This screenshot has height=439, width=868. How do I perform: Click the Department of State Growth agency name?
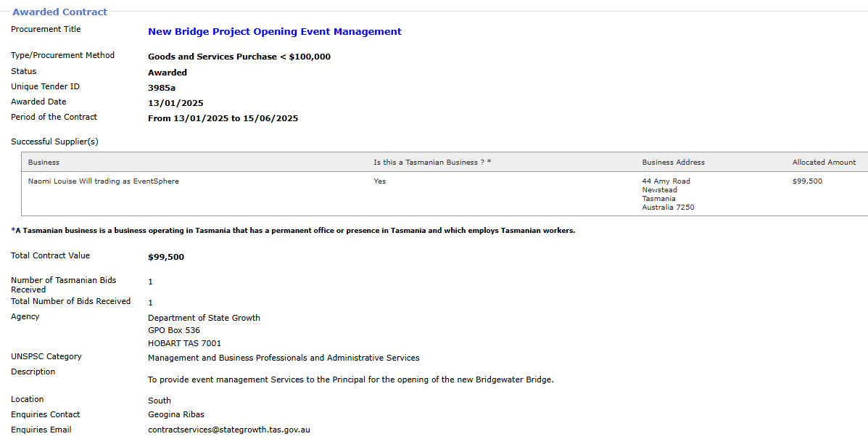204,318
